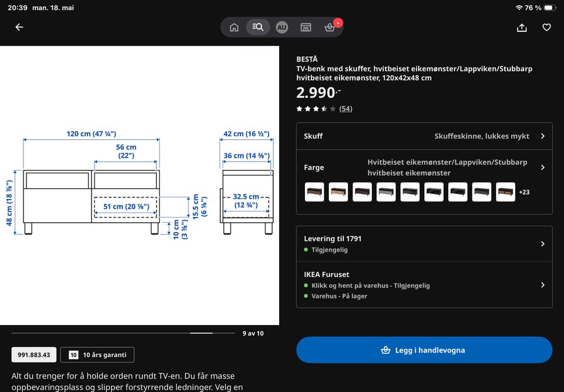
Task: Tap the 'Tilgjengelig' delivery status
Action: (x=330, y=249)
